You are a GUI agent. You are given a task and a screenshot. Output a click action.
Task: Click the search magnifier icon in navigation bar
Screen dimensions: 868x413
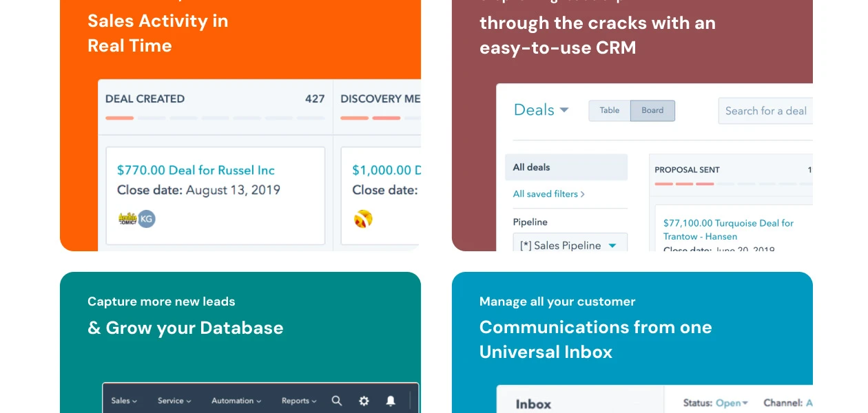336,401
